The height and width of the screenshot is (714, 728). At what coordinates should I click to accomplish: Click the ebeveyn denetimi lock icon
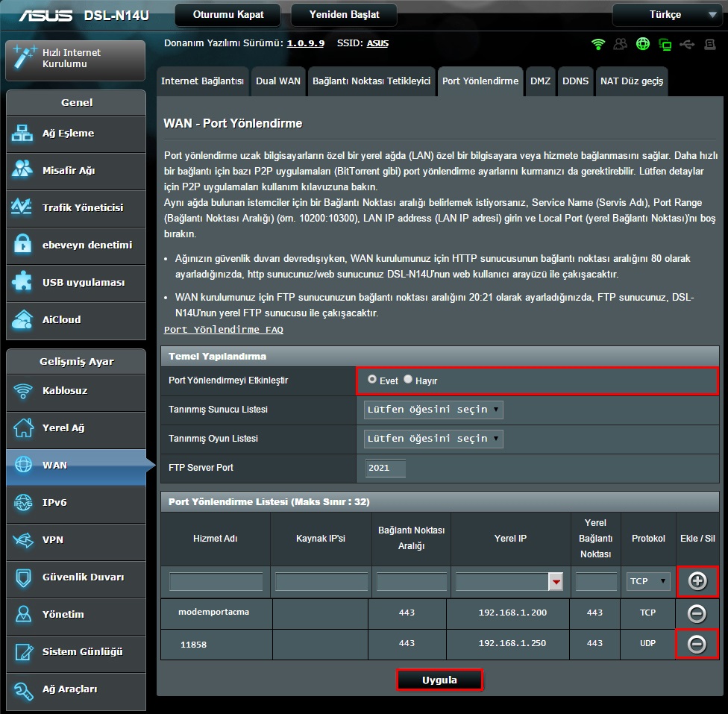22,245
